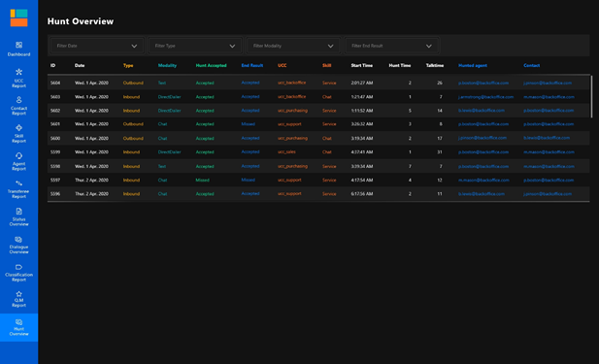Screen dimensions: 599x364
Task: Click start time 2:01:27 AM
Action: (x=362, y=83)
